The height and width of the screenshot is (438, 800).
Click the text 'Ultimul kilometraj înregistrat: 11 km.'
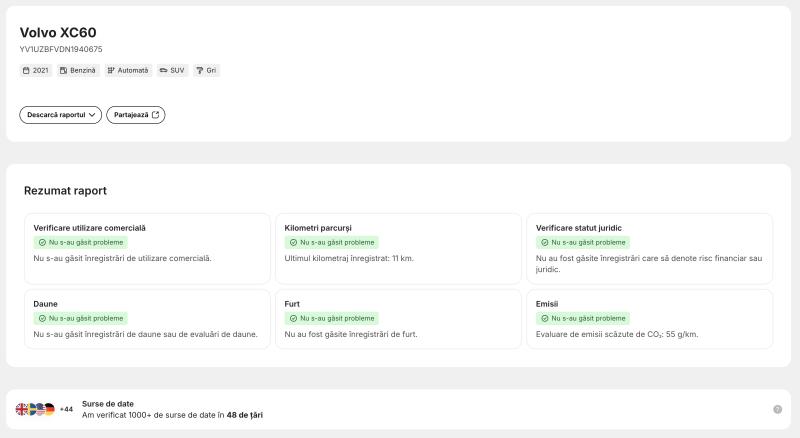349,258
